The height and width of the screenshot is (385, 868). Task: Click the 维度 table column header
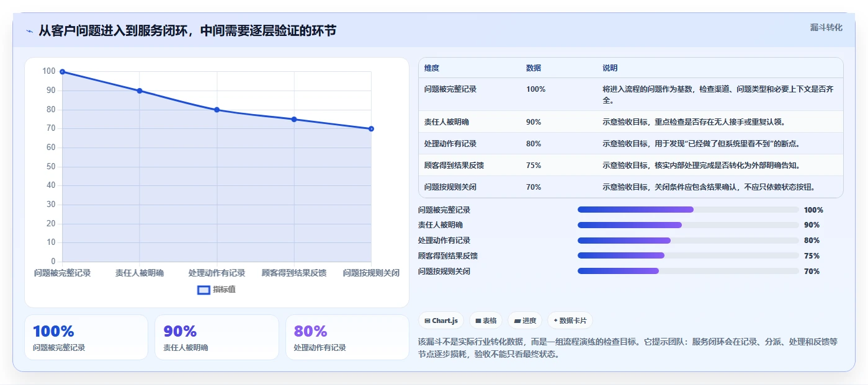432,68
